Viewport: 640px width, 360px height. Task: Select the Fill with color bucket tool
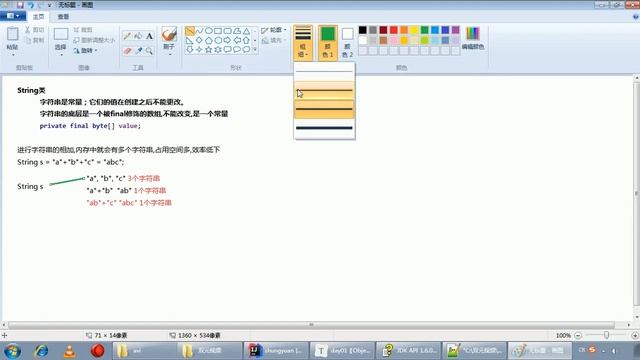pos(138,36)
